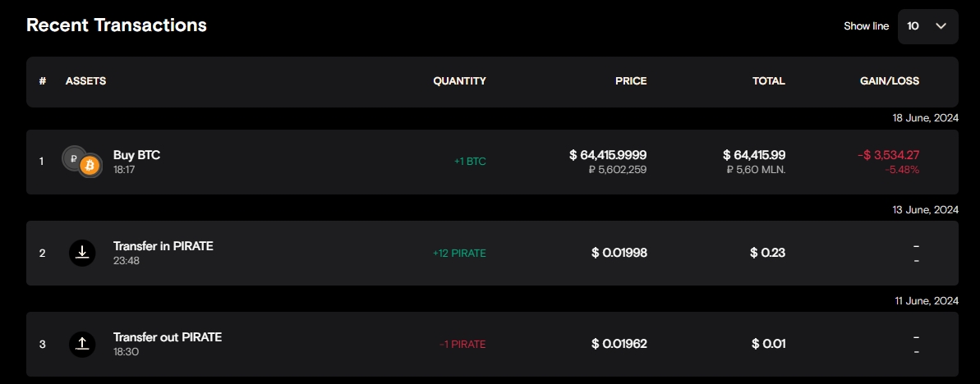The width and height of the screenshot is (980, 384).
Task: Click the -$ 3,534.27 loss value
Action: (x=890, y=155)
